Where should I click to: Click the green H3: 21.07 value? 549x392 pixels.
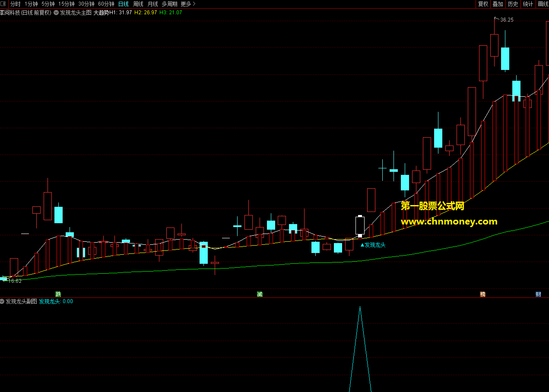pyautogui.click(x=171, y=13)
